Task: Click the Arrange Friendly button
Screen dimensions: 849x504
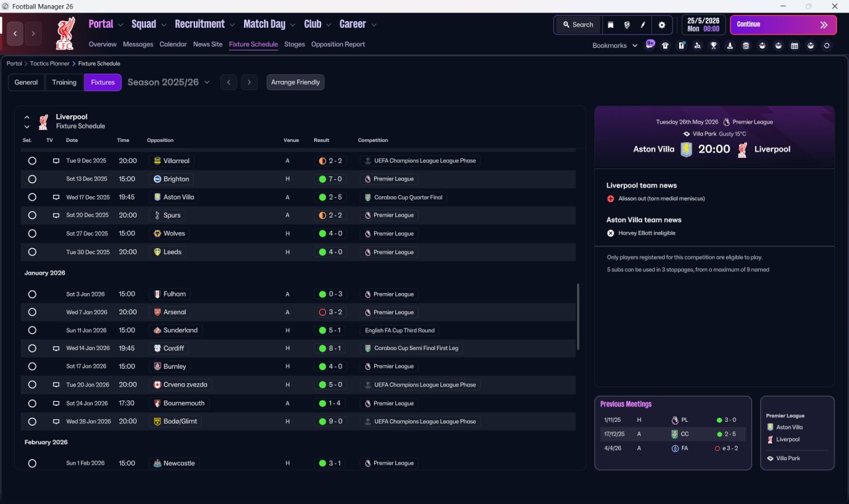Action: pyautogui.click(x=296, y=82)
